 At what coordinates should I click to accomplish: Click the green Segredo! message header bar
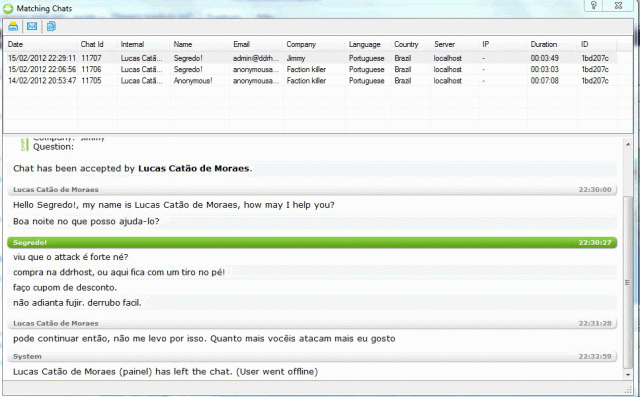pyautogui.click(x=312, y=242)
